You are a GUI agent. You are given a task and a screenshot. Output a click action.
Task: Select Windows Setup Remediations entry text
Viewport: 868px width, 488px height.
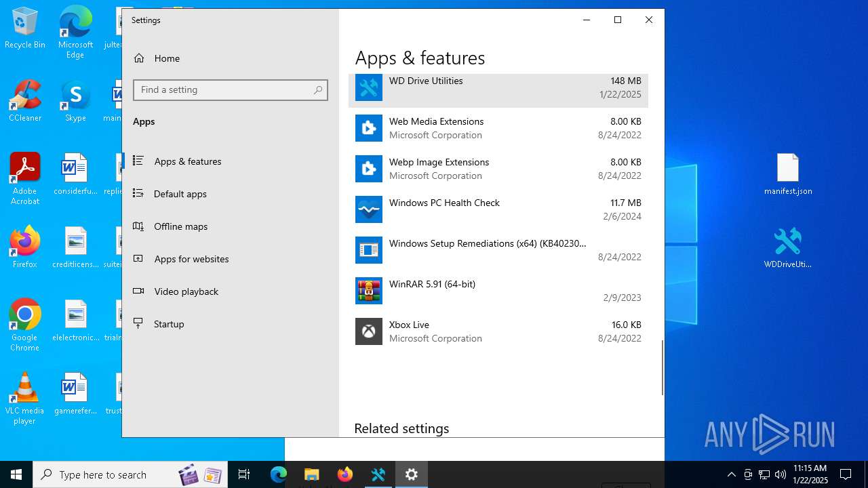(x=488, y=243)
